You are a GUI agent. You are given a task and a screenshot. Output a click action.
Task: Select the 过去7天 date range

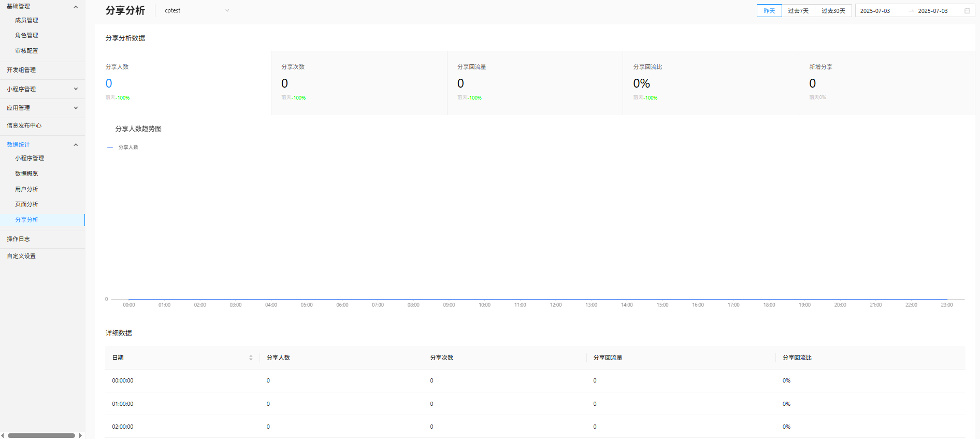798,11
